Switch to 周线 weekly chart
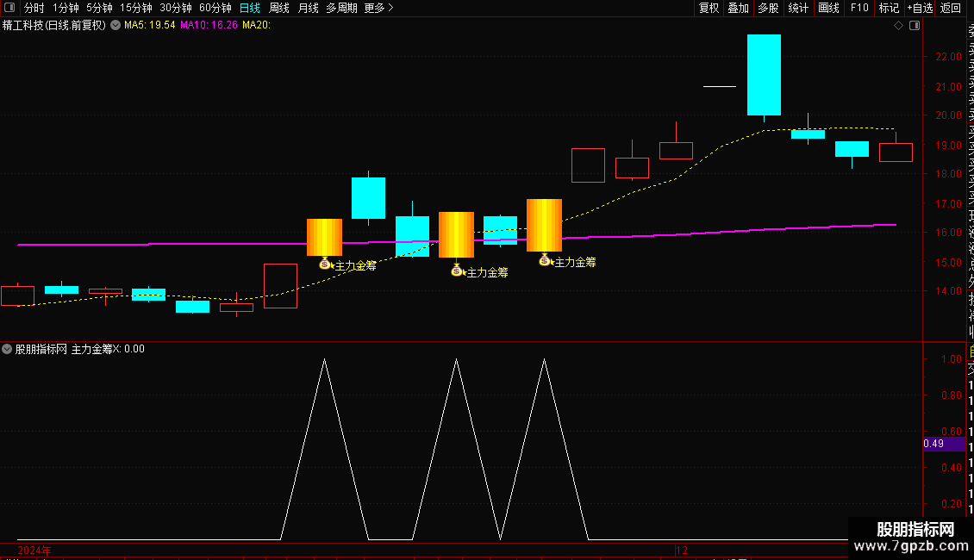 click(279, 8)
